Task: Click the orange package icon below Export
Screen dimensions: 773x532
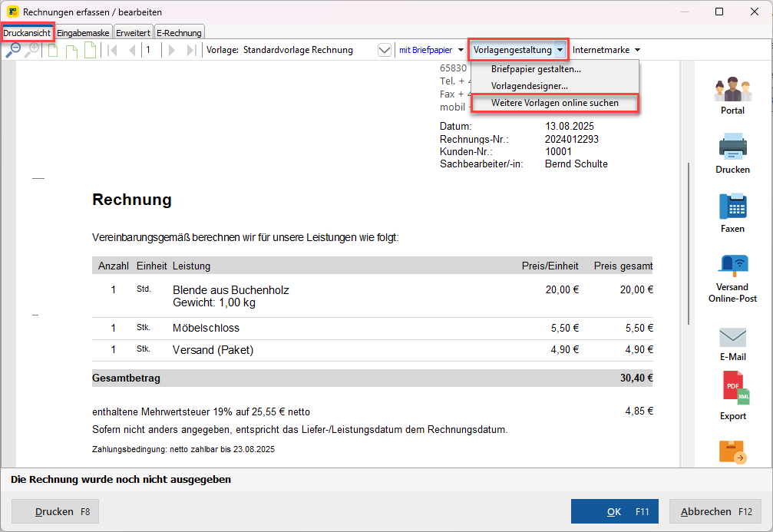Action: click(732, 451)
